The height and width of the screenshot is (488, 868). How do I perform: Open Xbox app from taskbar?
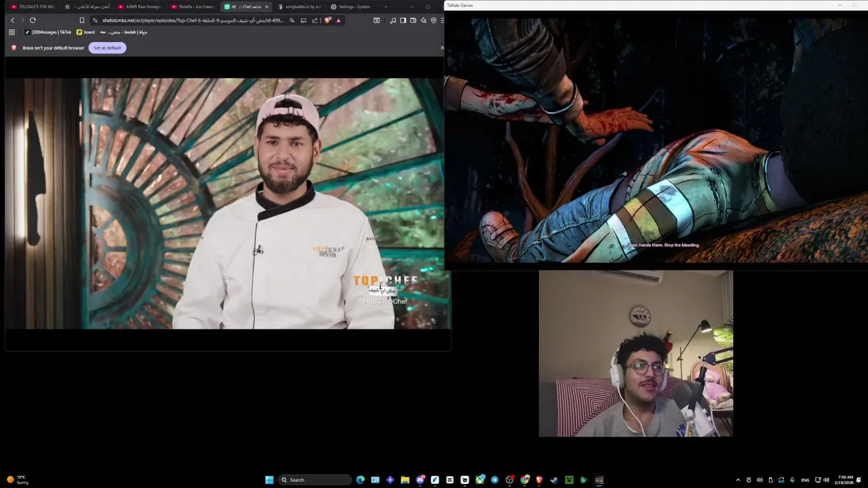(480, 480)
